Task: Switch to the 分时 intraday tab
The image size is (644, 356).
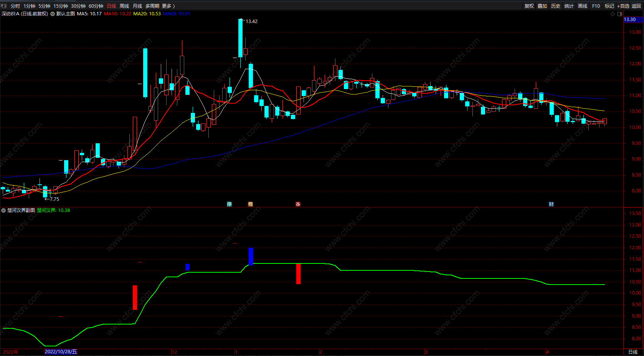Action: (x=15, y=6)
